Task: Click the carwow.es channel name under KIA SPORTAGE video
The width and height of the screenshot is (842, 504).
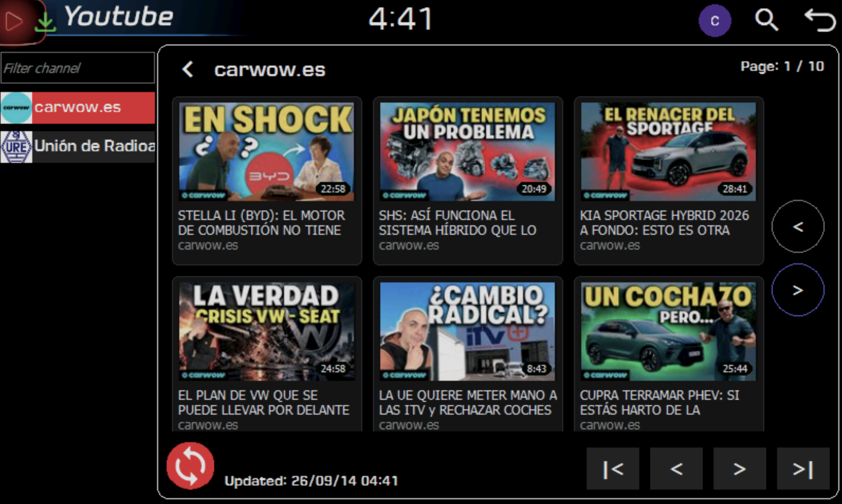Action: (610, 245)
